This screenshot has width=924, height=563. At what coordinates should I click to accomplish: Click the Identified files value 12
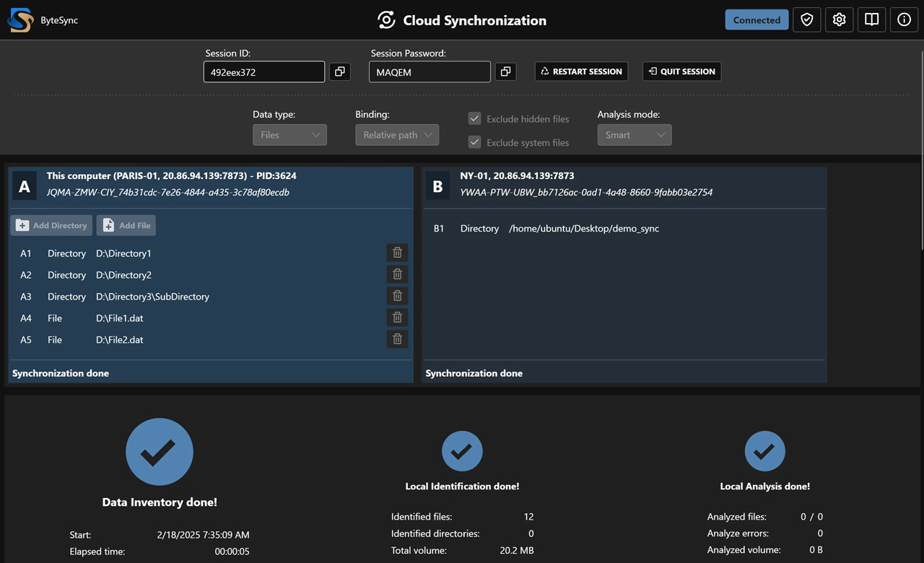528,517
